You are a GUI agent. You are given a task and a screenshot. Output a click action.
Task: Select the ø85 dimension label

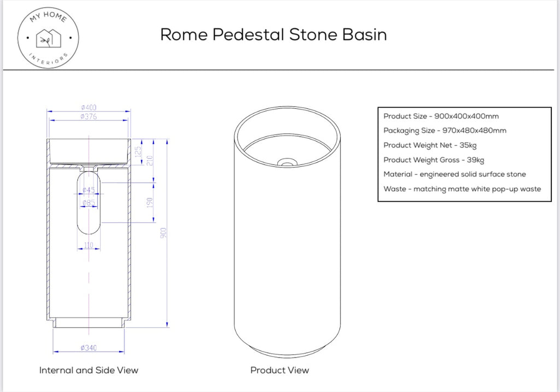pos(89,203)
